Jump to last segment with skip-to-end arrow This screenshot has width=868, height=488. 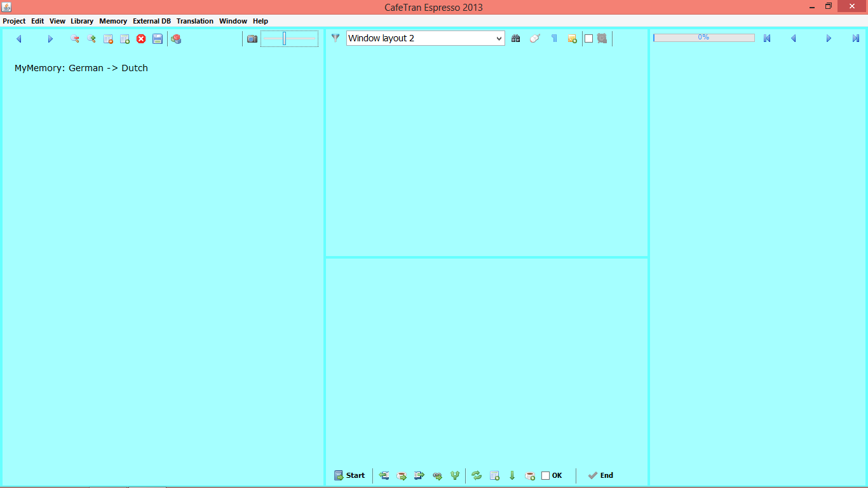856,39
